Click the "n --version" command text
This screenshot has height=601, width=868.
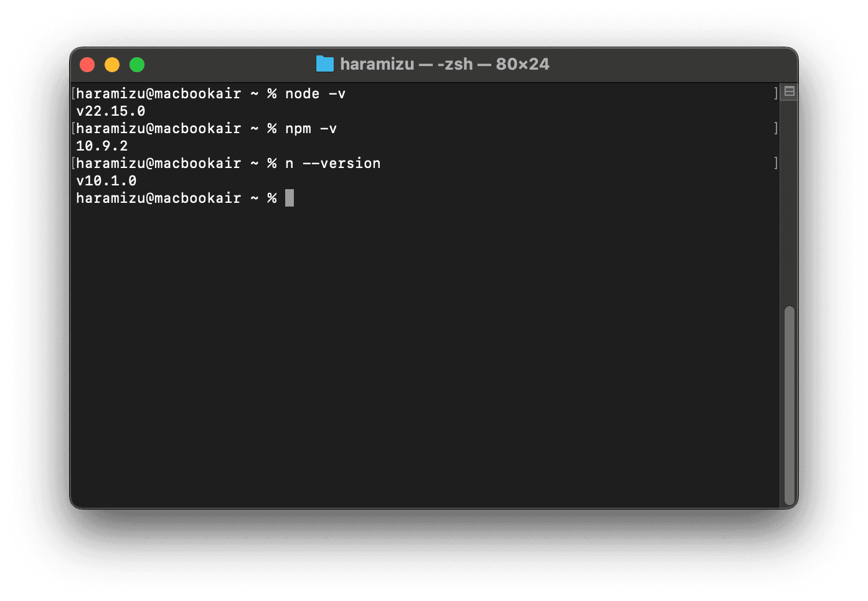pyautogui.click(x=333, y=163)
